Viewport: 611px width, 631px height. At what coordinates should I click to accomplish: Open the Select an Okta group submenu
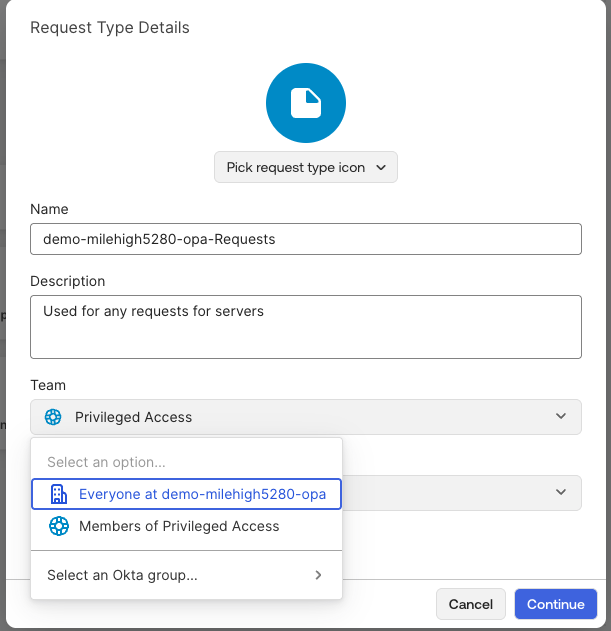click(186, 575)
